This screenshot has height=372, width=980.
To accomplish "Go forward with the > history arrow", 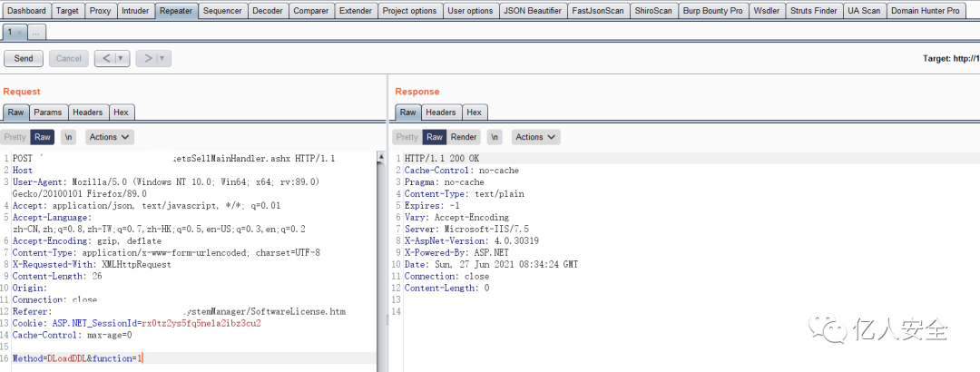I will point(147,58).
